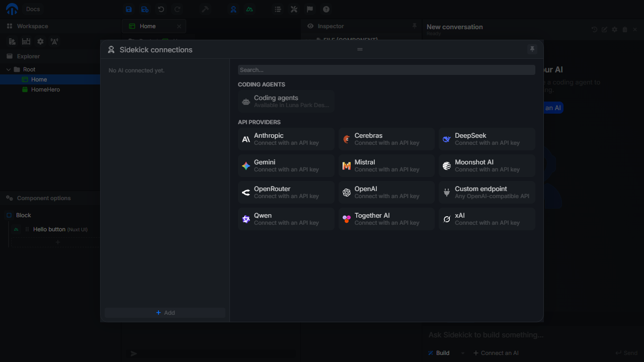Open Sidekick via the blue person toolbar icon

click(233, 9)
